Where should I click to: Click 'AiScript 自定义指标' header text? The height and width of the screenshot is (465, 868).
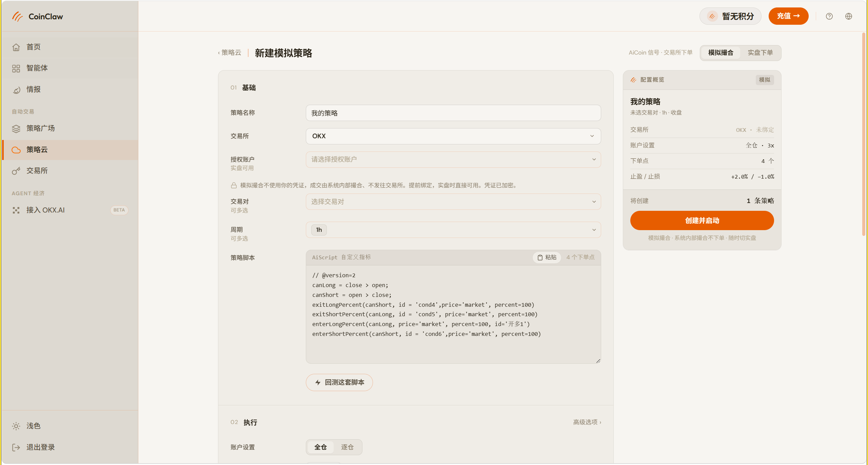pos(341,257)
